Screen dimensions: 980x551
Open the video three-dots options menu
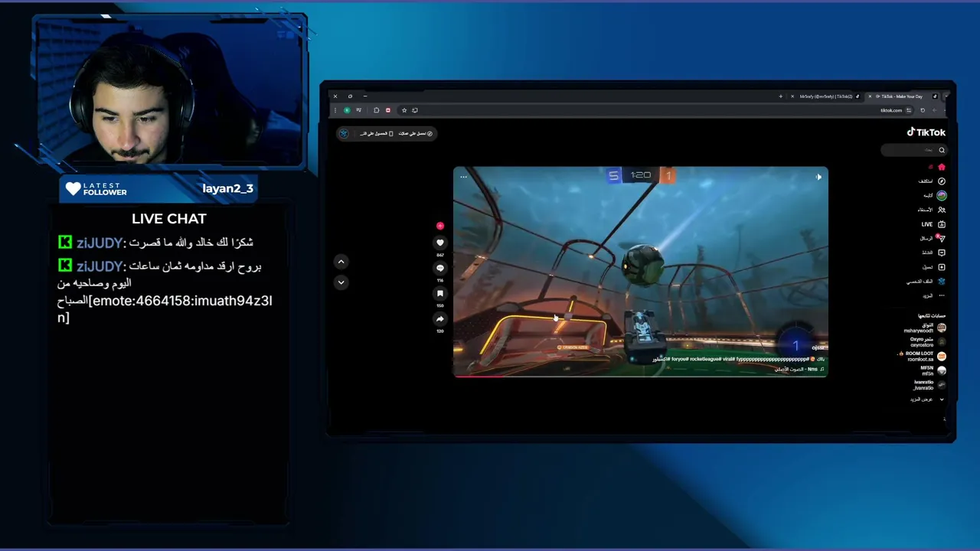click(x=463, y=177)
